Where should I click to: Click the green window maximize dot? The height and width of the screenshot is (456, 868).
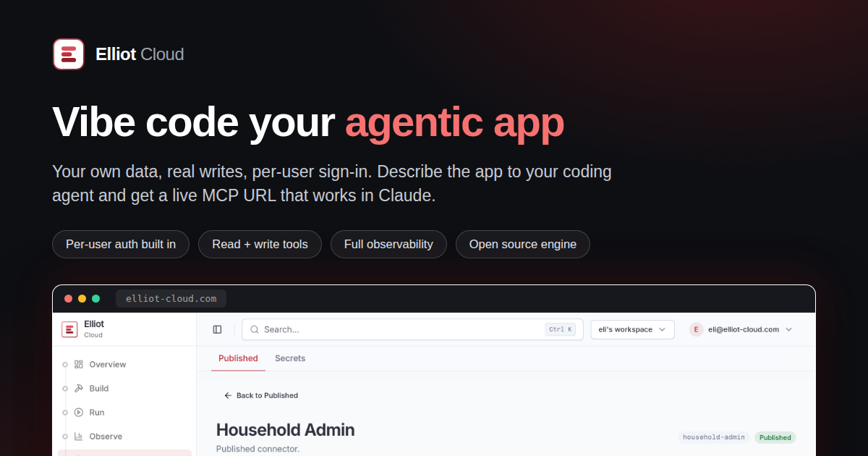(x=95, y=298)
